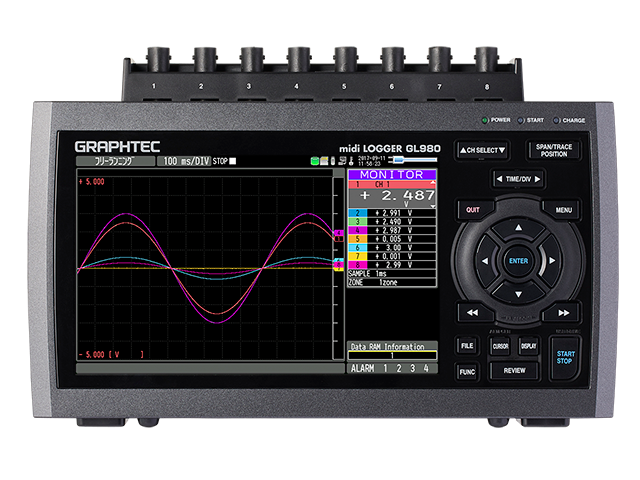Click ALARM indicator number 4
The image size is (640, 480).
click(x=426, y=369)
